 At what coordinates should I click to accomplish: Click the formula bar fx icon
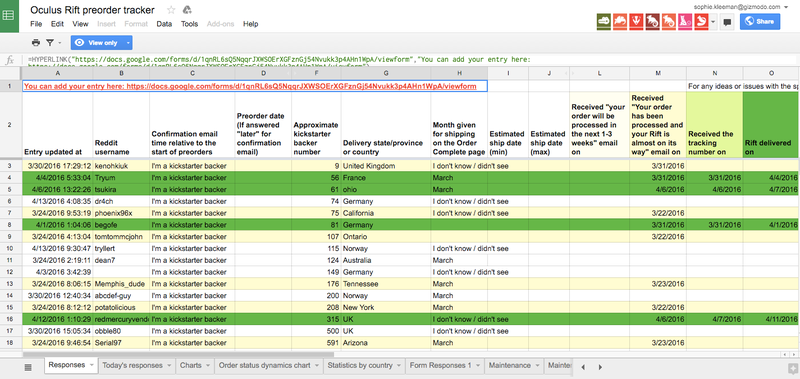click(x=9, y=60)
